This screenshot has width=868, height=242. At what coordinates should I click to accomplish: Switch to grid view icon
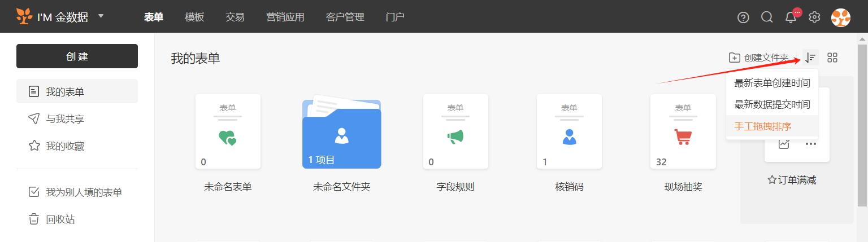coord(832,58)
